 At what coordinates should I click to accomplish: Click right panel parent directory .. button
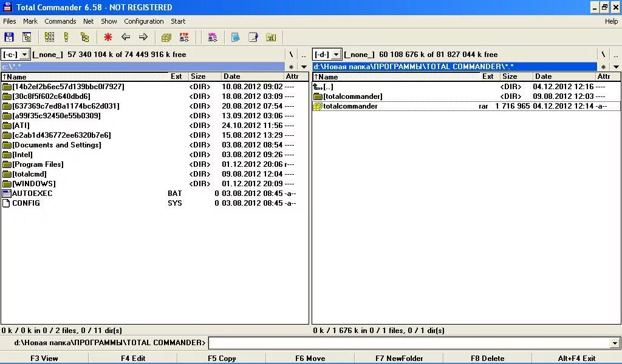point(616,54)
